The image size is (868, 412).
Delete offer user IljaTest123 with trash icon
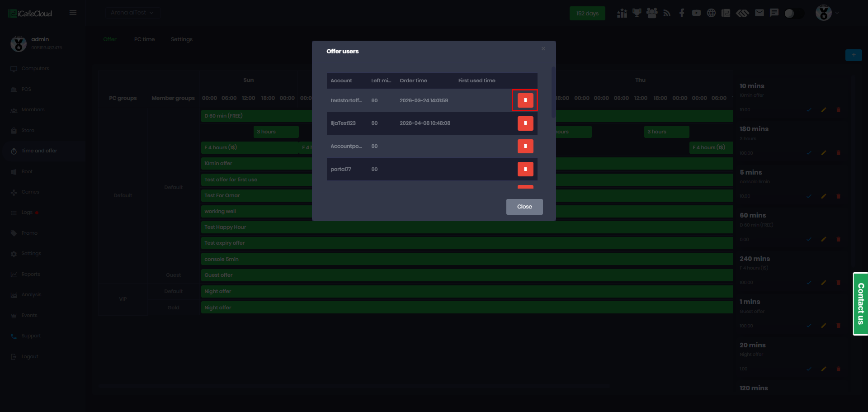coord(525,123)
